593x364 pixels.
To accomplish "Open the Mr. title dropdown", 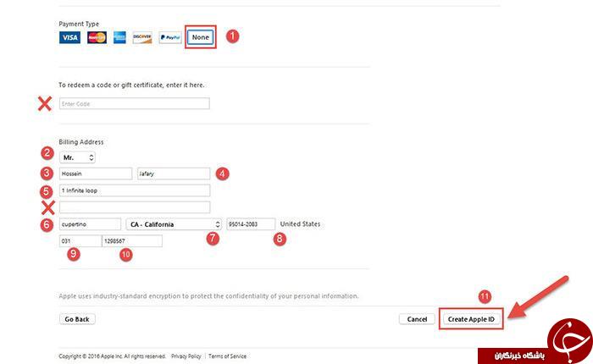I will point(77,157).
